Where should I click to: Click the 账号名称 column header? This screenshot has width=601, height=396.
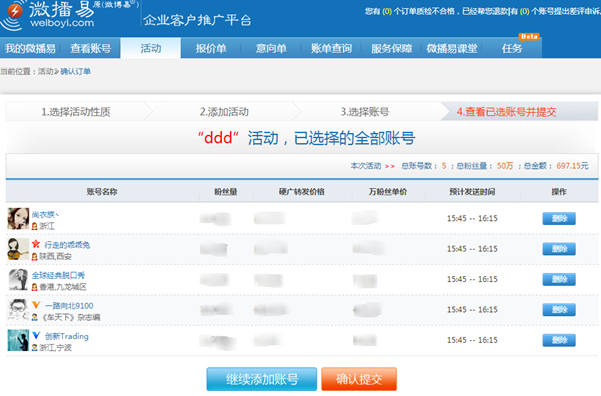102,192
